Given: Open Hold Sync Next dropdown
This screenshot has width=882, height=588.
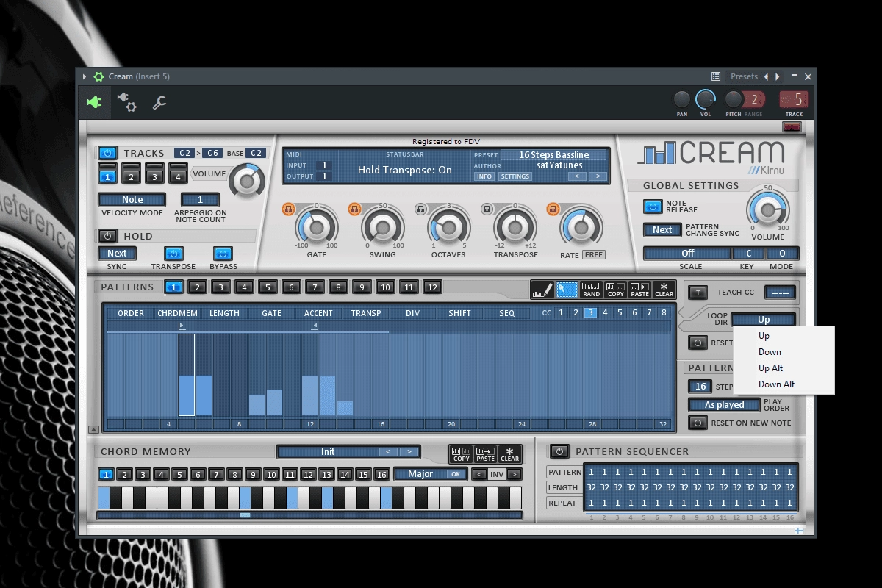Looking at the screenshot, I should coord(118,254).
